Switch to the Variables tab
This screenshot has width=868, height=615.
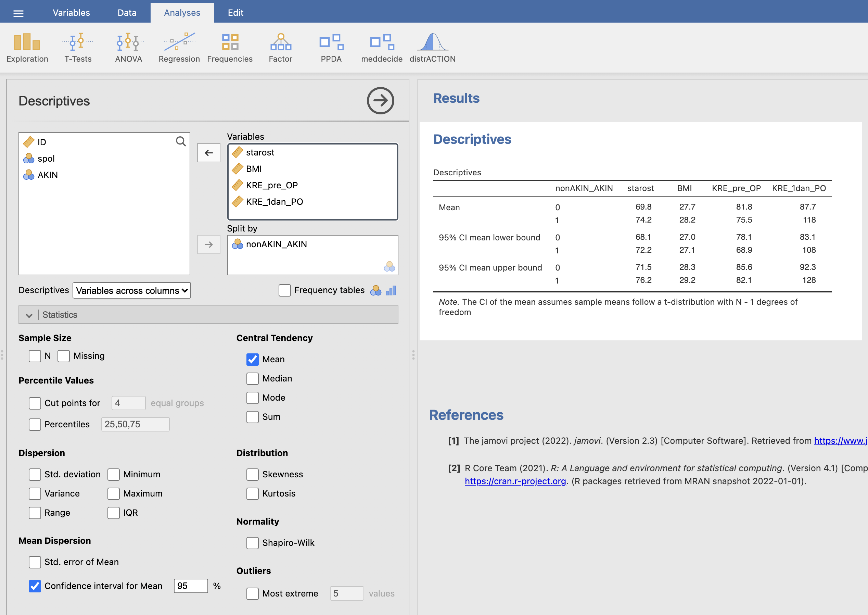[x=71, y=12]
